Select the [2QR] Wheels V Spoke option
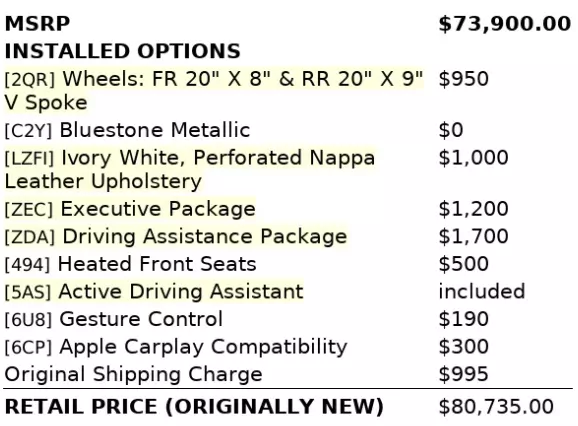578x426 pixels. [x=214, y=90]
